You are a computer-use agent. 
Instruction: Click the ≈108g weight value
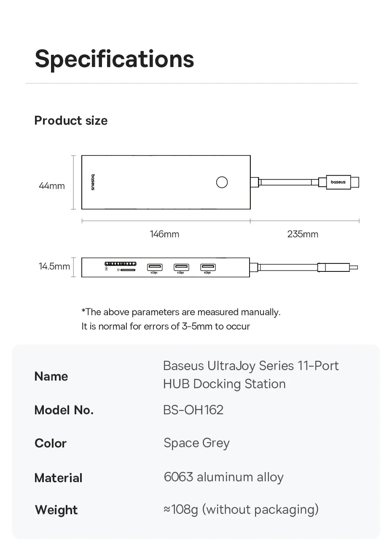pos(241,510)
